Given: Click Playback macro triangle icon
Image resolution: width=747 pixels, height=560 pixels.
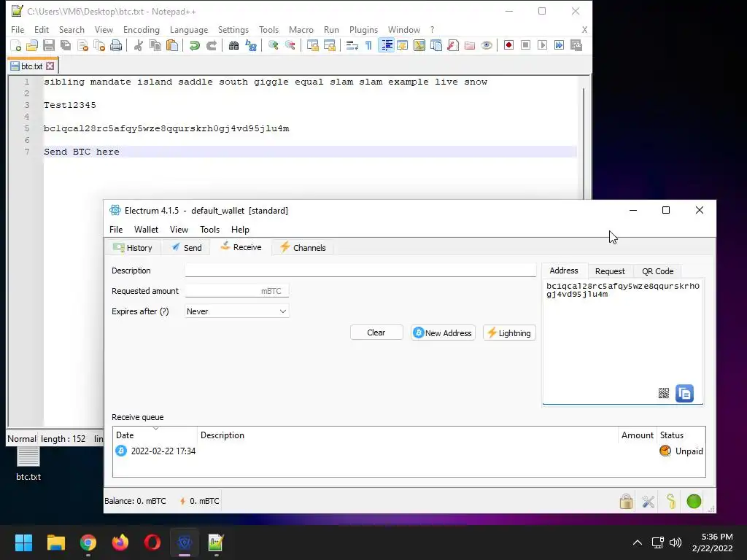Looking at the screenshot, I should (x=542, y=45).
